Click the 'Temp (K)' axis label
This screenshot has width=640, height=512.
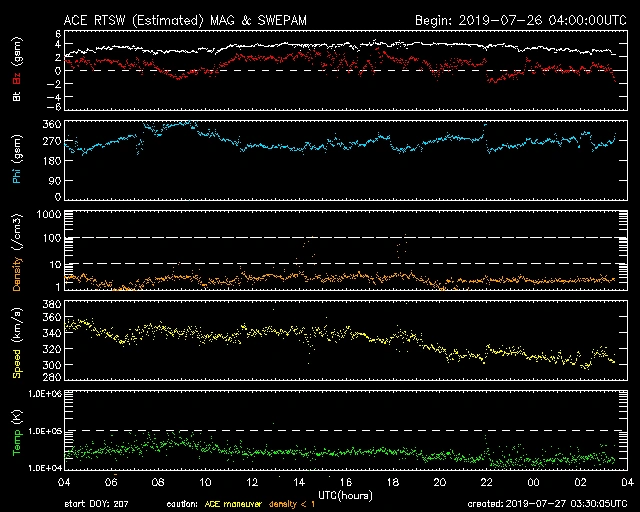coord(17,432)
